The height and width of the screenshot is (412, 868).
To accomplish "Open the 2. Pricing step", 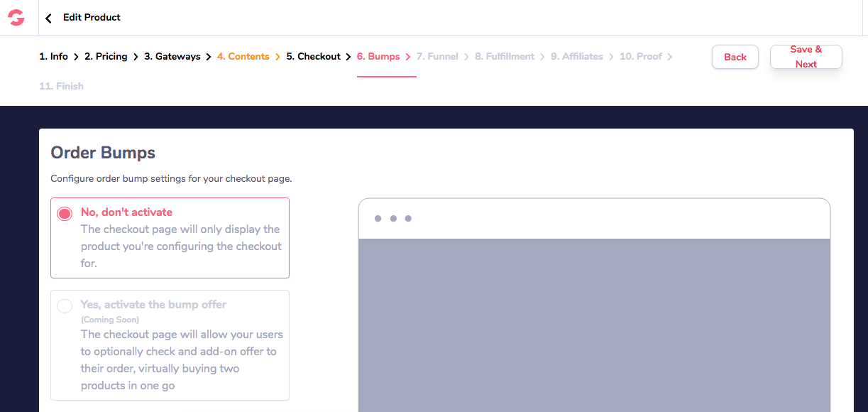I will click(106, 56).
